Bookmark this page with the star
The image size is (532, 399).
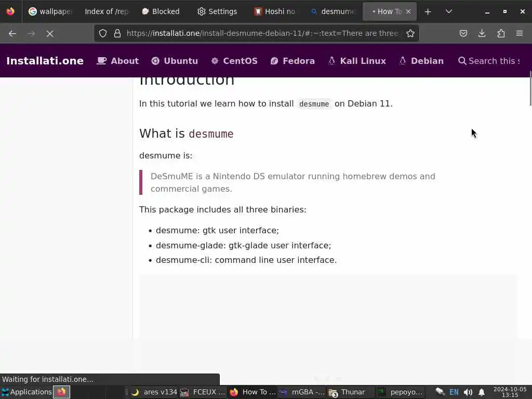point(410,33)
